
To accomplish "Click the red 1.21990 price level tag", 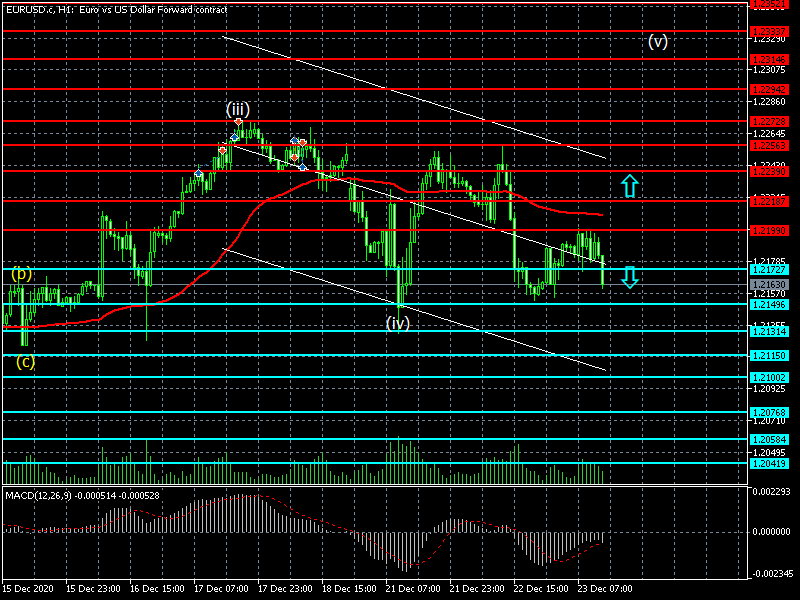I will 769,231.
